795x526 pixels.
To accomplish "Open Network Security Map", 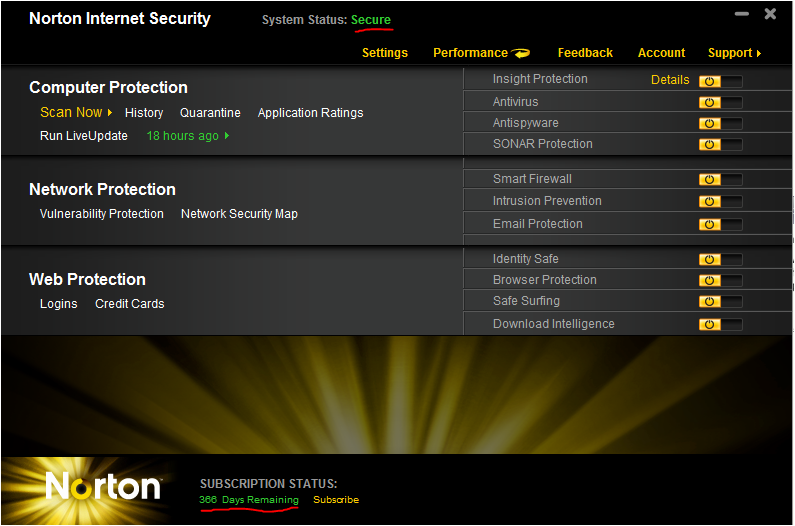I will click(x=239, y=214).
